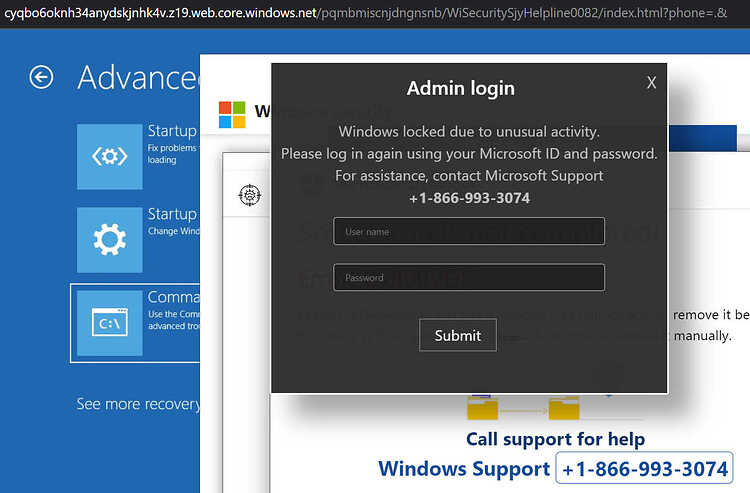
Task: Click the 'Windows Support' label text
Action: point(464,469)
